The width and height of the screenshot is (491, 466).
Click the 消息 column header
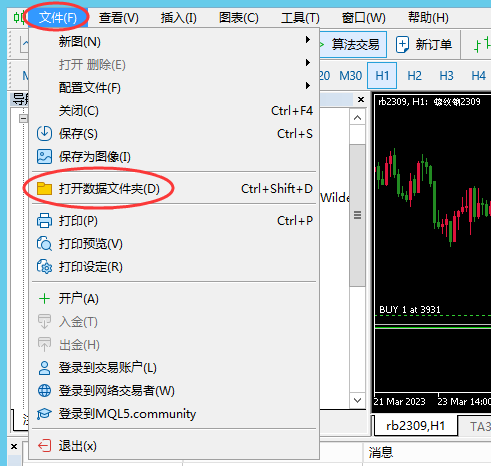[x=381, y=453]
